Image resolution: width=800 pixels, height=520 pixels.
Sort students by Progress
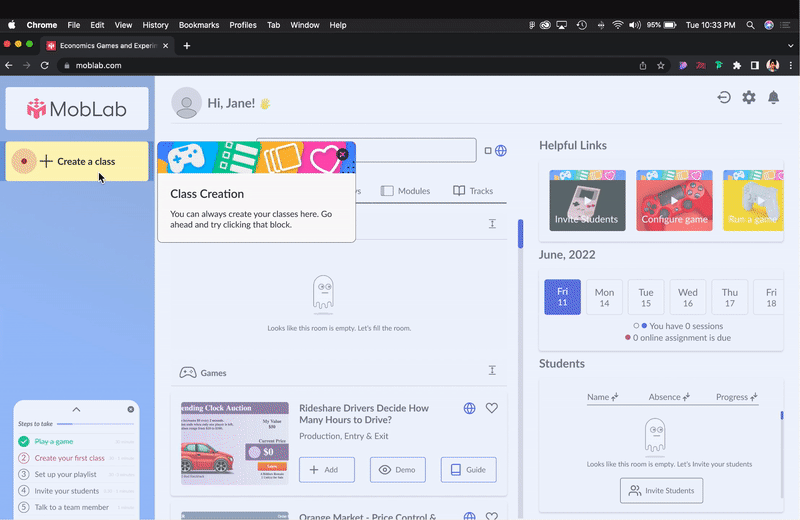click(x=737, y=397)
